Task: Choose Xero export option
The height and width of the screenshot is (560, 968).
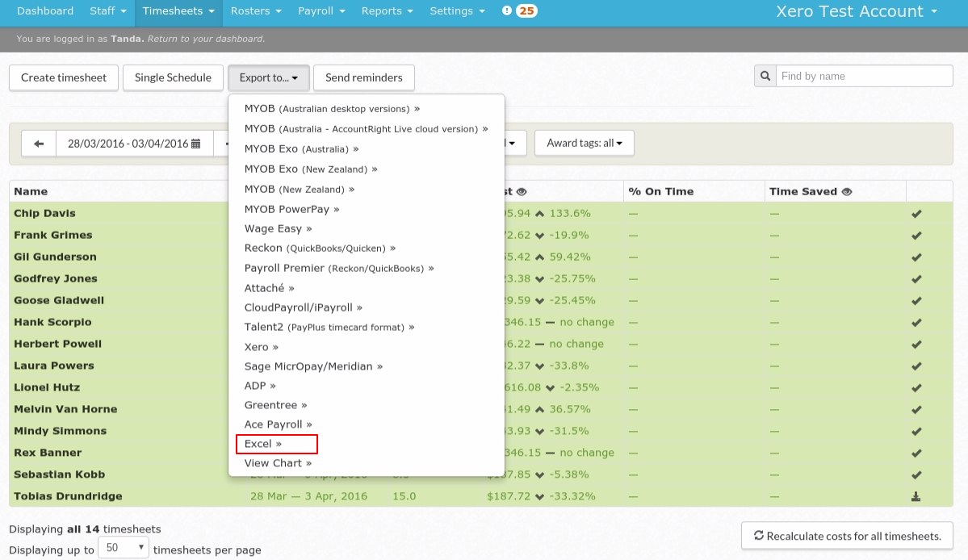Action: click(x=261, y=347)
